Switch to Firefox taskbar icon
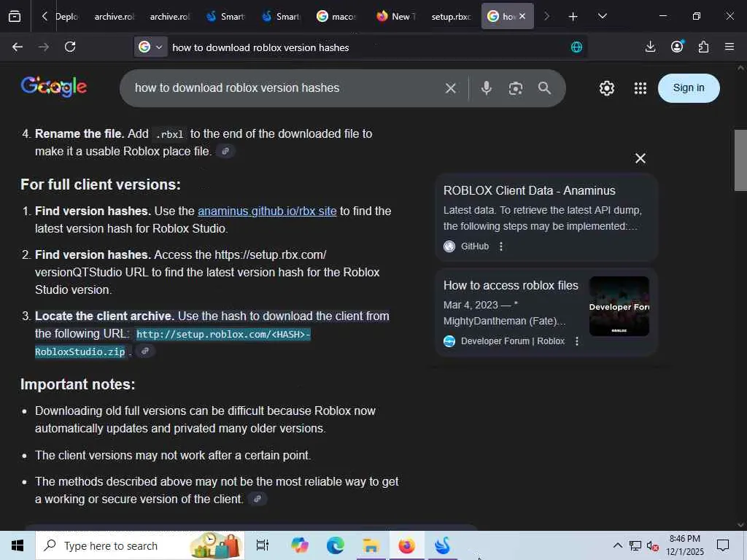The image size is (747, 560). (406, 545)
